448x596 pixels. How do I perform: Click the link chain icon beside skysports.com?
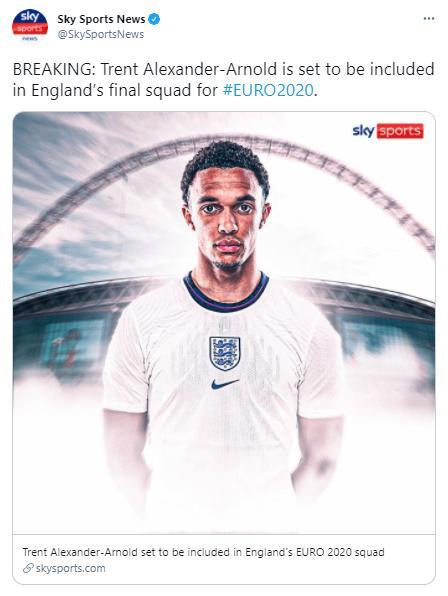[x=28, y=568]
